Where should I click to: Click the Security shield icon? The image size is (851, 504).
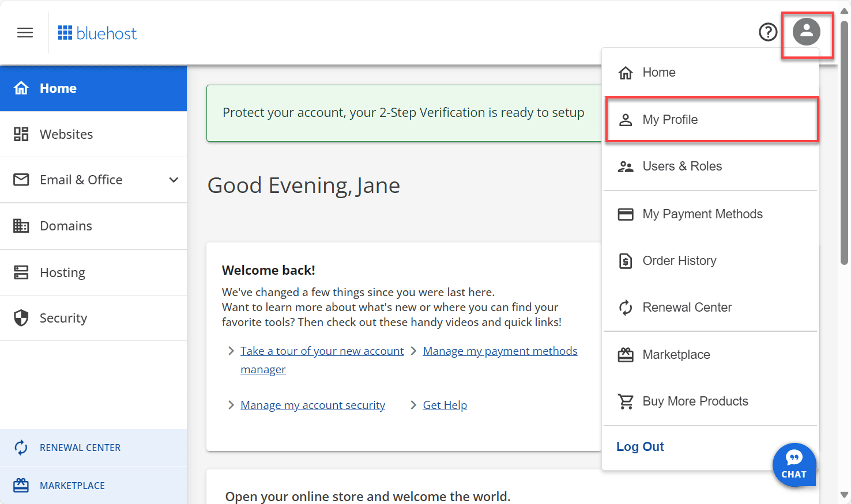[21, 317]
